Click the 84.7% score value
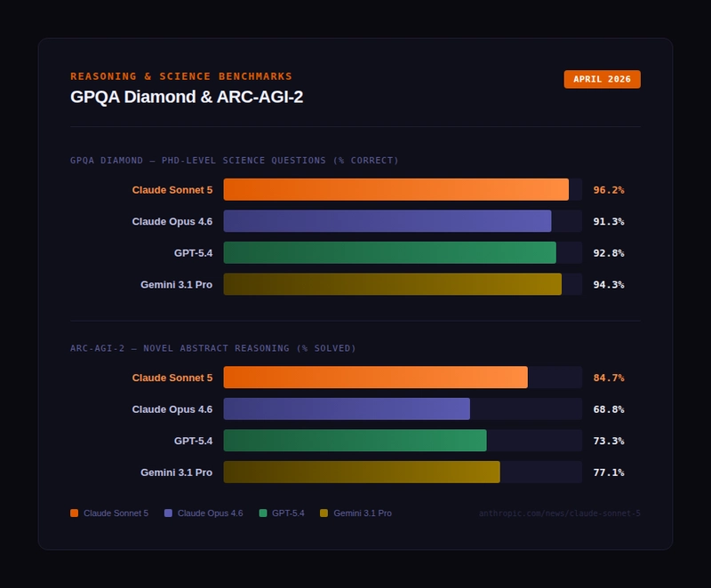The height and width of the screenshot is (588, 711). click(x=609, y=377)
